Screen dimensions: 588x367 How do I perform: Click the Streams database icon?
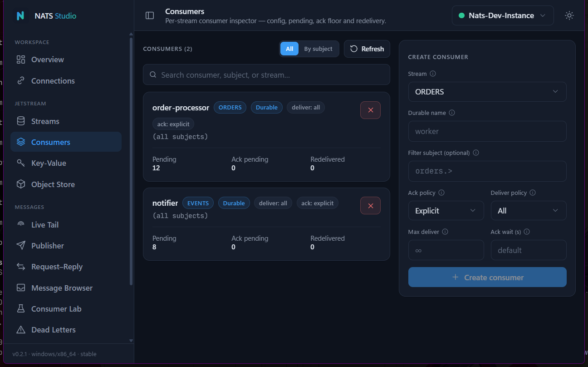click(21, 121)
